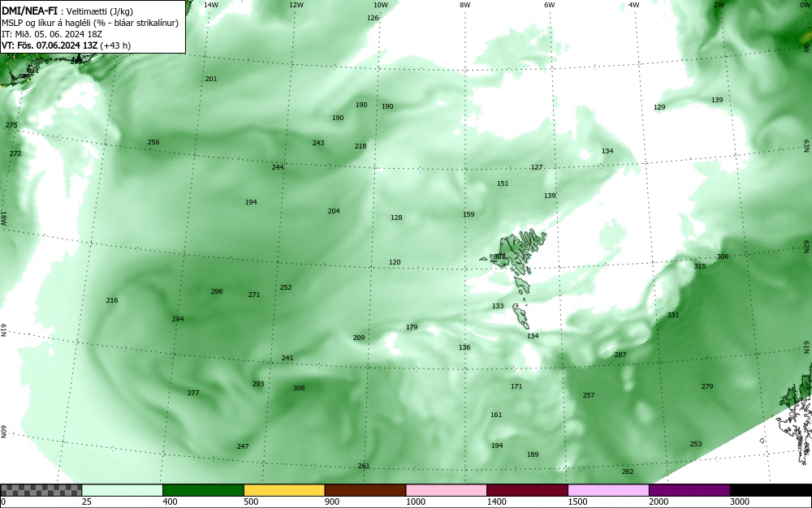Click the map value '331'
The image size is (812, 508).
coord(672,315)
